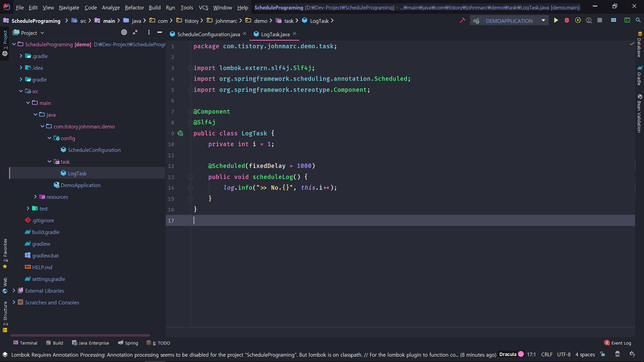The image size is (644, 362).
Task: Click the Spring bean gutter icon on line 9
Action: [180, 133]
